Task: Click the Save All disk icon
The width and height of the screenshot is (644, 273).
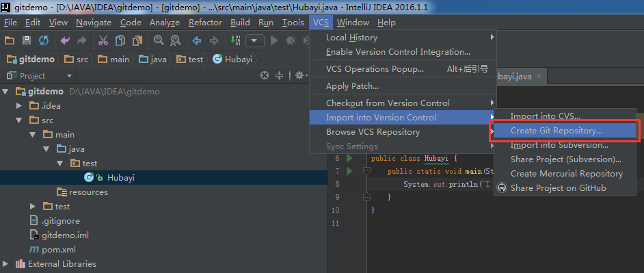Action: 27,40
